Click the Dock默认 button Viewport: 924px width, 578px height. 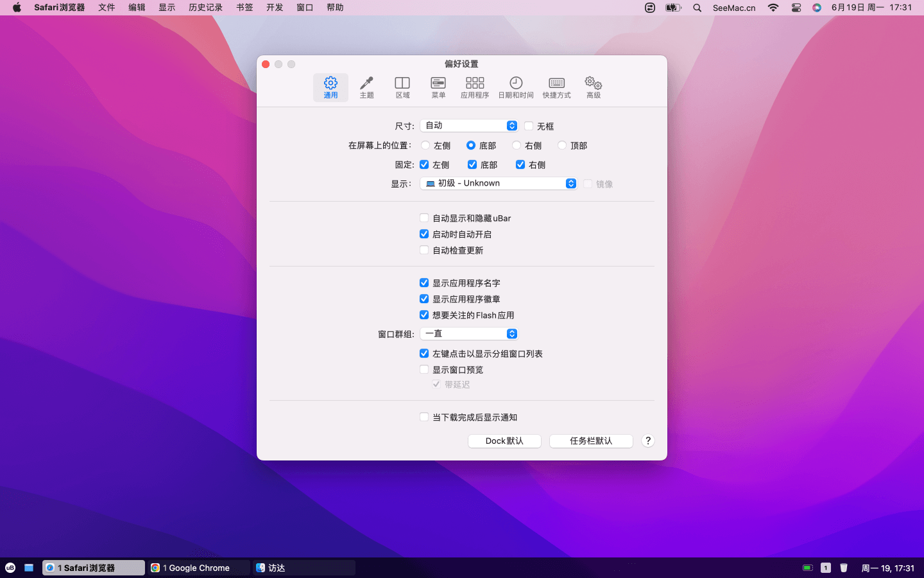504,441
